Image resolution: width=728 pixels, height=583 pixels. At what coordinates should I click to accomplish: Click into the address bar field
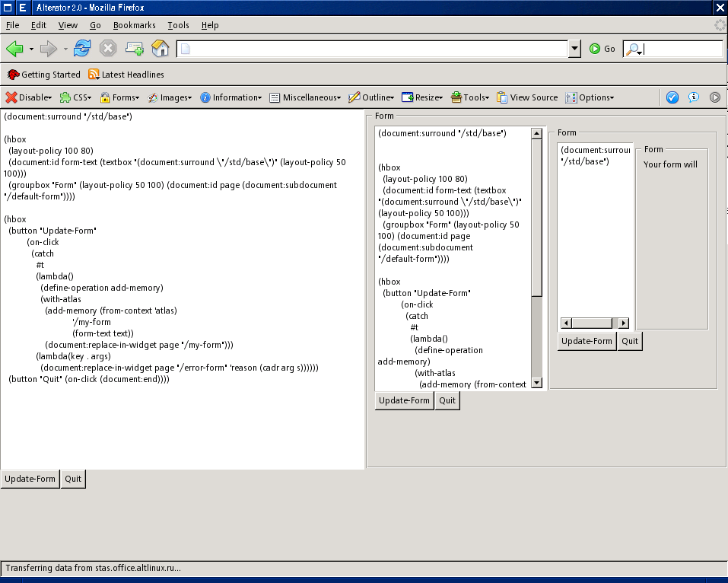point(373,49)
